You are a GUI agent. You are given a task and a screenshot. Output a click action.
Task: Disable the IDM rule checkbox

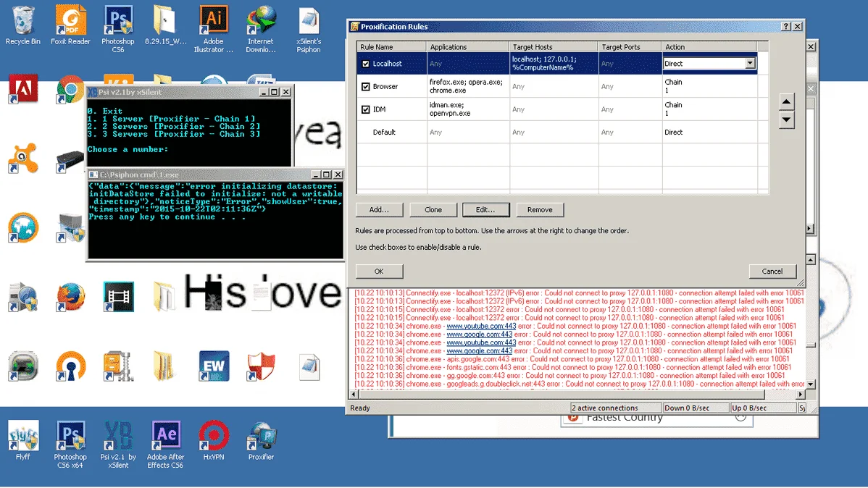tap(365, 109)
